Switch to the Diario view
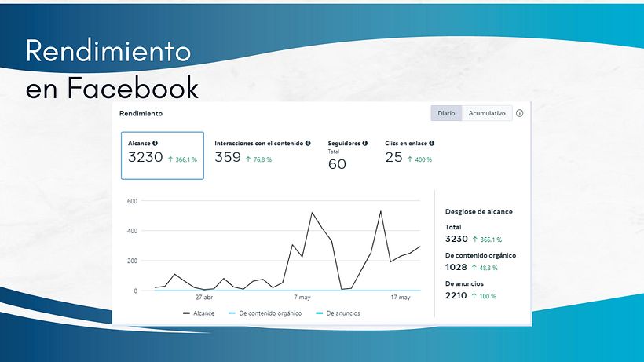The width and height of the screenshot is (644, 362). pyautogui.click(x=446, y=113)
